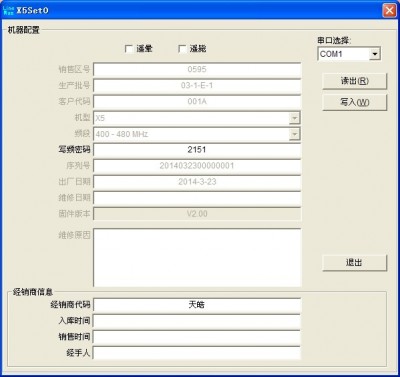400x377 pixels.
Task: Expand the 频段 400 - 480 MHz dropdown arrow
Action: tap(294, 134)
